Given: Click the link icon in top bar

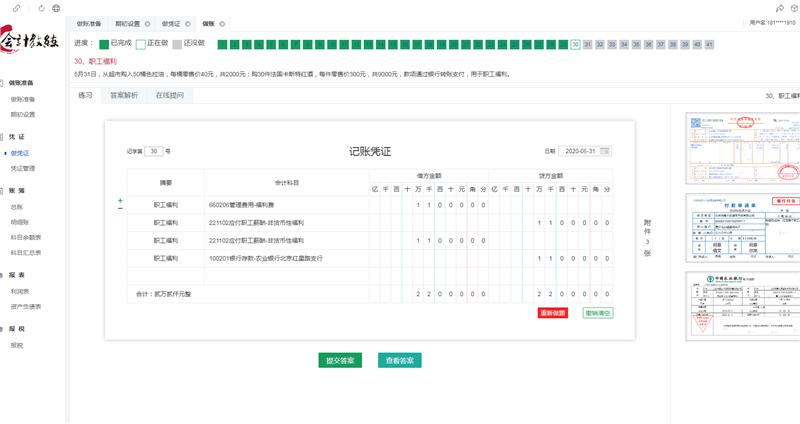Looking at the screenshot, I should [x=15, y=7].
